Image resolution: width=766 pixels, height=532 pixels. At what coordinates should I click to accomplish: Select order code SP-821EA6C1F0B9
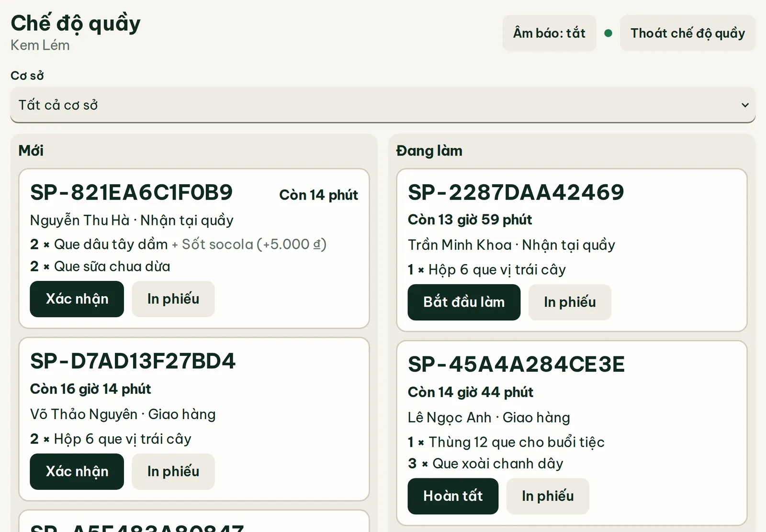point(131,192)
